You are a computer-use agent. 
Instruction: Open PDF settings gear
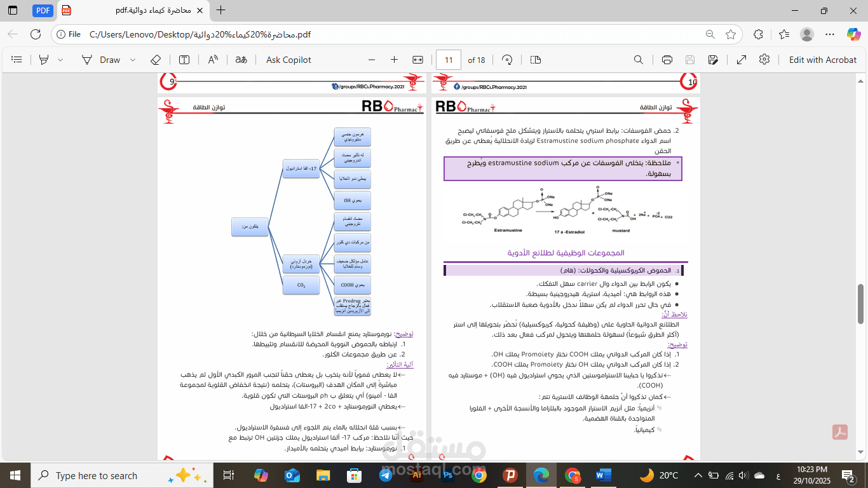coord(764,60)
